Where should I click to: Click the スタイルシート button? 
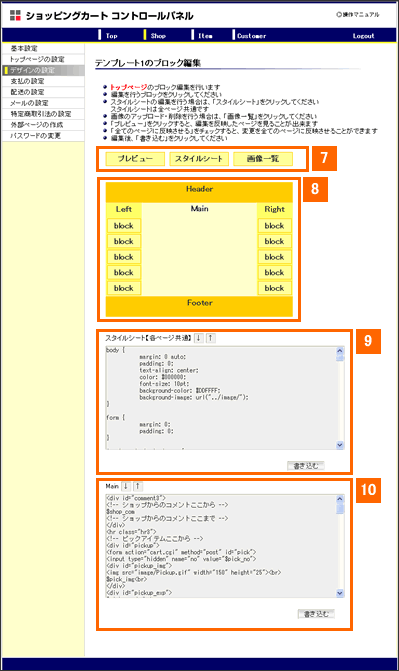(199, 159)
